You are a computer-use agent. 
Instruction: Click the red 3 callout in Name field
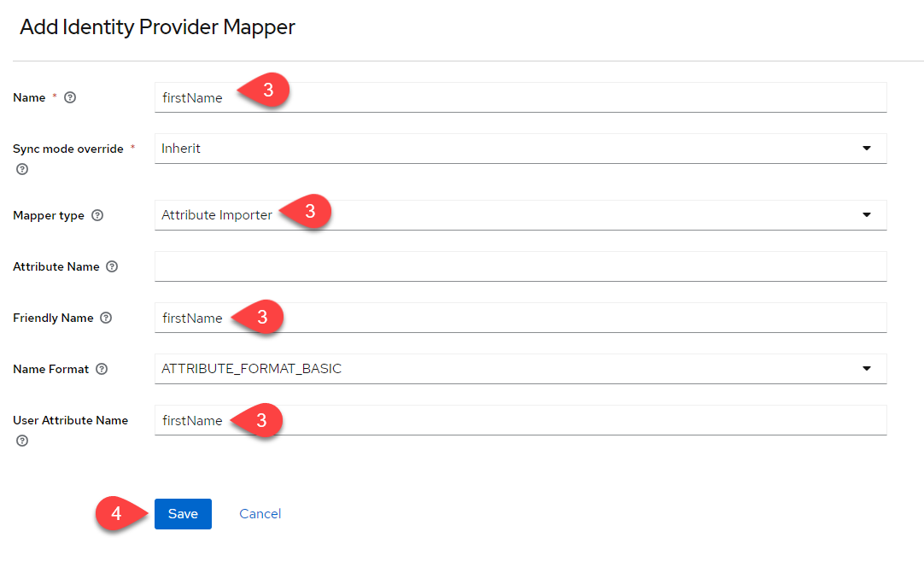[266, 91]
